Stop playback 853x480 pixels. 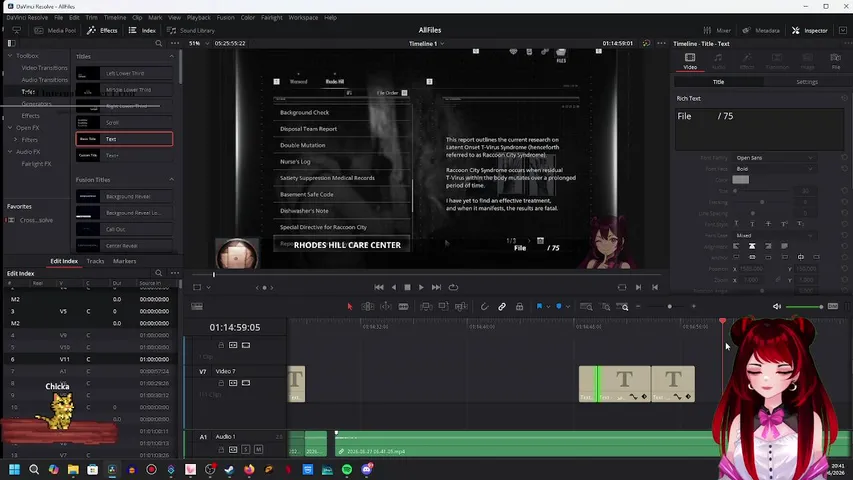pyautogui.click(x=407, y=287)
